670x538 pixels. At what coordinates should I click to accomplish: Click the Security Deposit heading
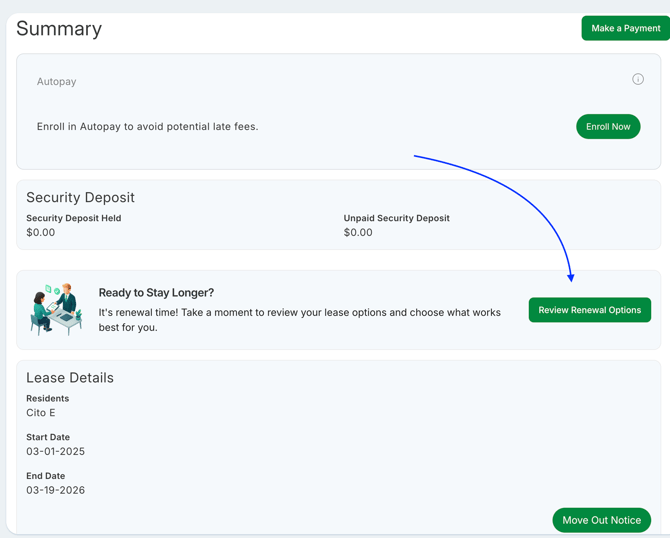(80, 198)
